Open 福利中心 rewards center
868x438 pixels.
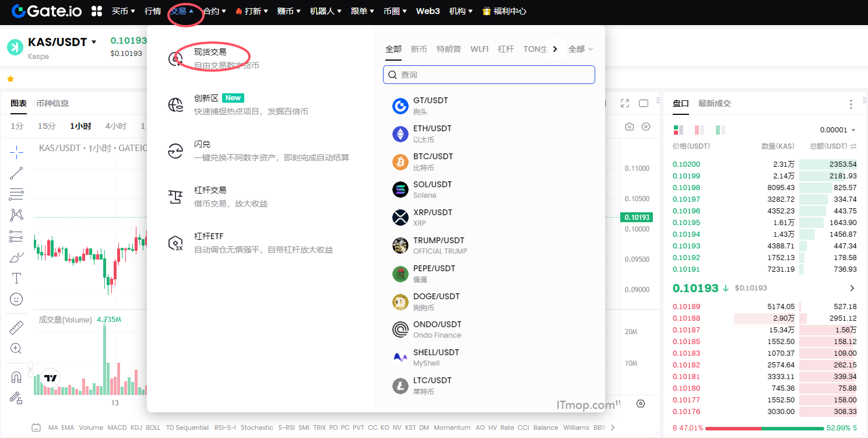504,11
